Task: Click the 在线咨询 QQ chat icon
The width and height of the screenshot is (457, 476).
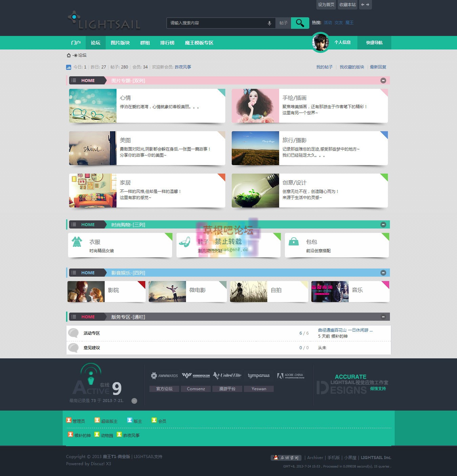Action: (286, 458)
